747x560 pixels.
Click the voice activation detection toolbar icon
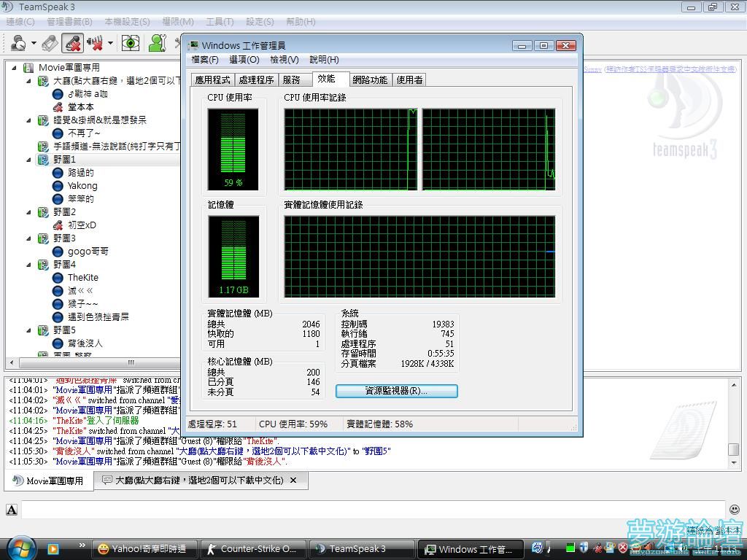50,43
